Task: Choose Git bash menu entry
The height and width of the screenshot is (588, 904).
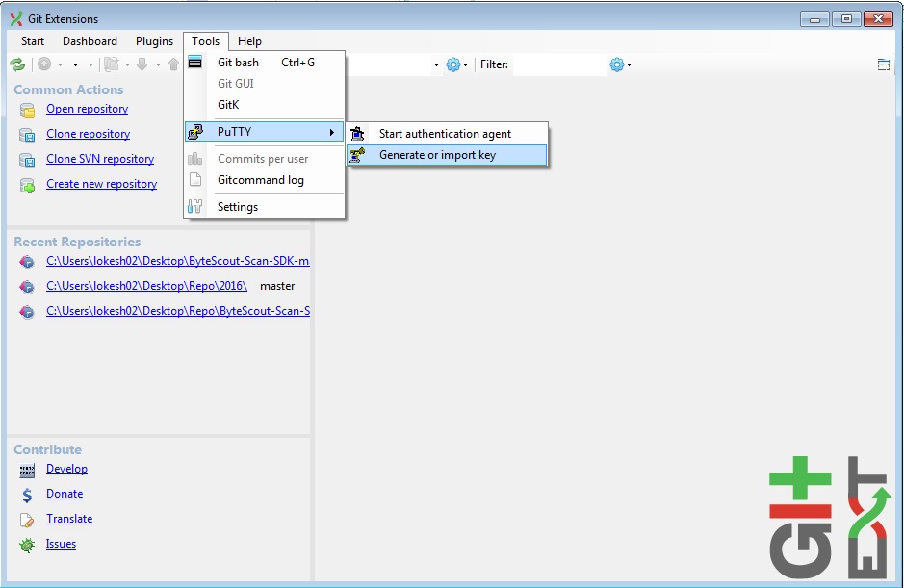Action: (x=265, y=63)
